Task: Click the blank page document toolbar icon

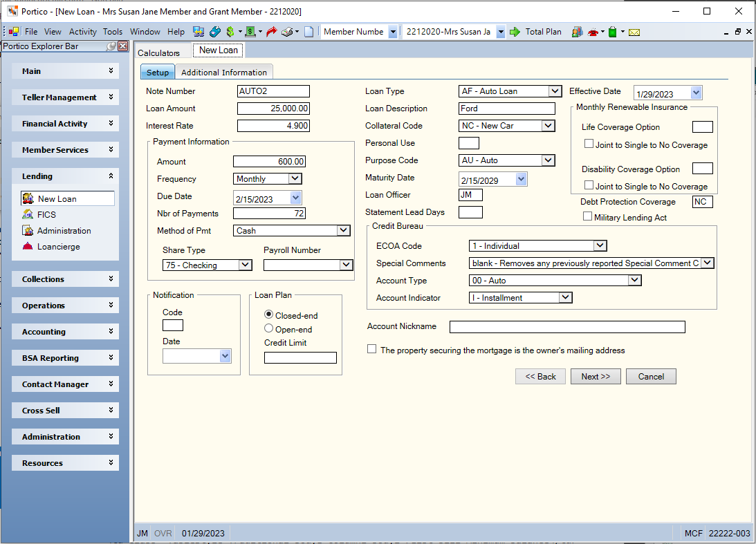Action: 309,32
